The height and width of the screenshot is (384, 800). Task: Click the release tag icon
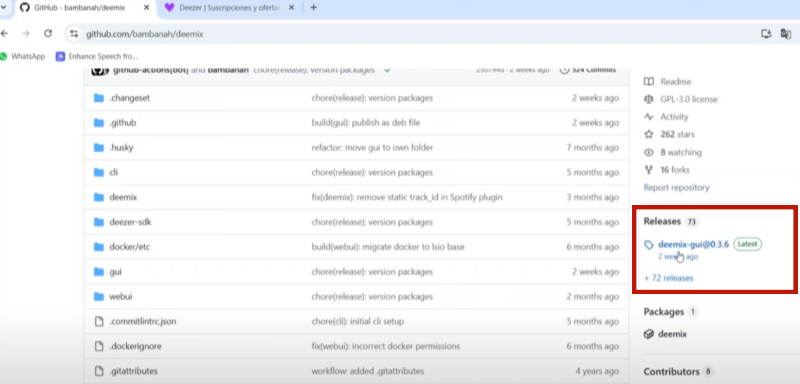click(649, 245)
